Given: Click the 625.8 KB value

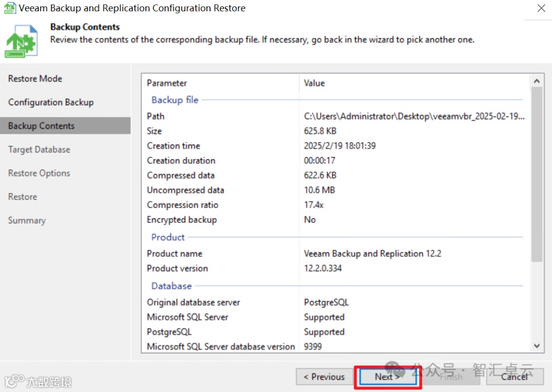Looking at the screenshot, I should coord(320,131).
